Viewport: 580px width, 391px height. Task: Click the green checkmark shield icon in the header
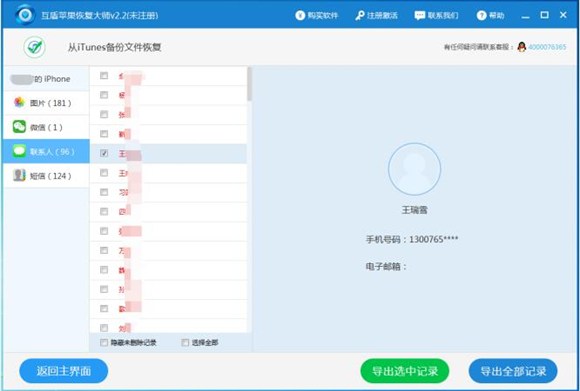click(x=35, y=47)
